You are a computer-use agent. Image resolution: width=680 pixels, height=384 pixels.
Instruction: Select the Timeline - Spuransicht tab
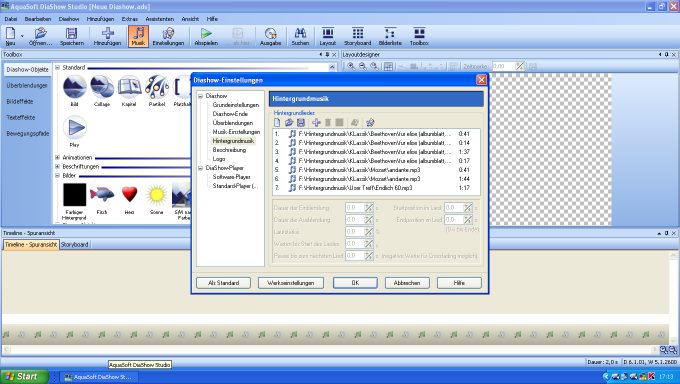31,245
